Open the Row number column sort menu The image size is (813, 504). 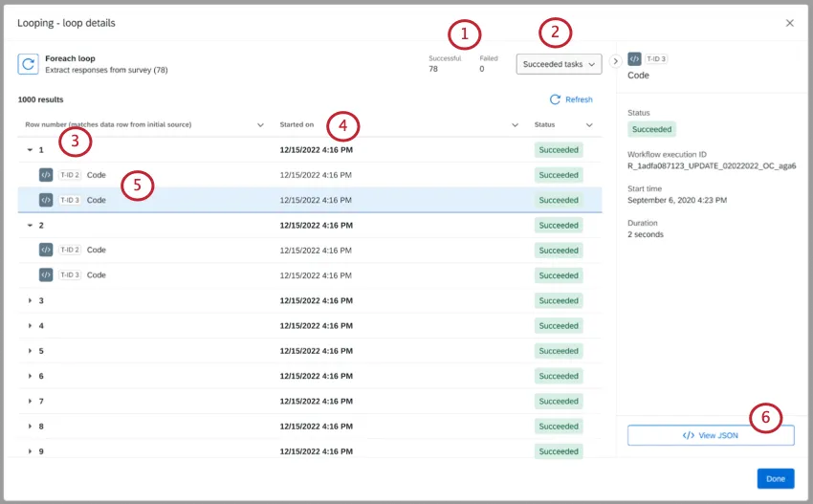(260, 125)
